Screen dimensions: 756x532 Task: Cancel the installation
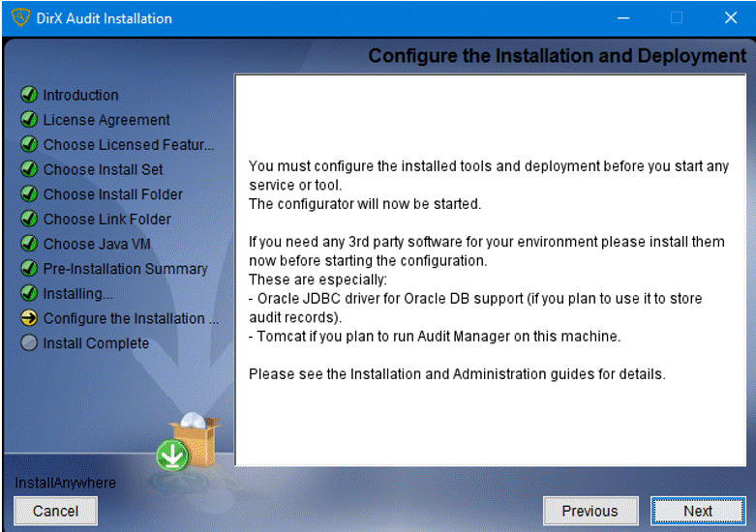[x=55, y=511]
